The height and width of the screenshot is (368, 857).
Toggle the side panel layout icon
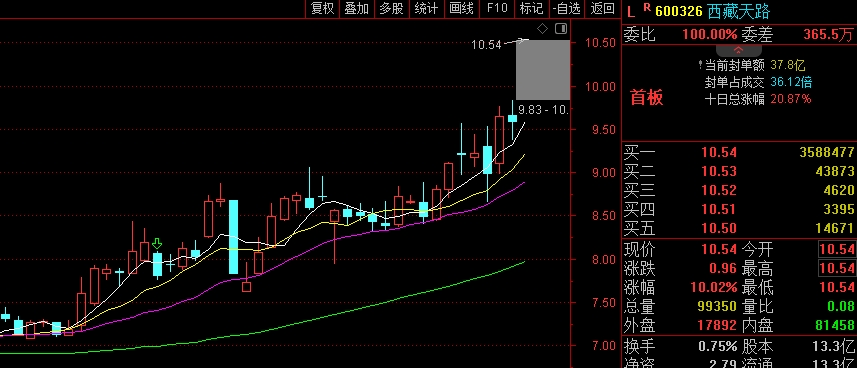[561, 28]
